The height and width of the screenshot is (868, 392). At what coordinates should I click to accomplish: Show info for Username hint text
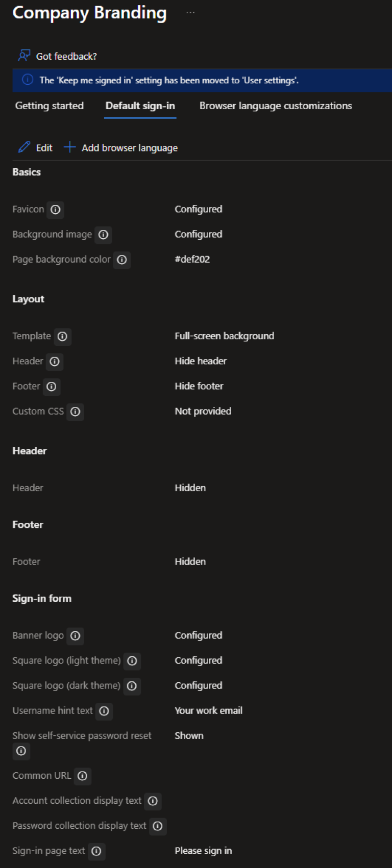tap(104, 711)
